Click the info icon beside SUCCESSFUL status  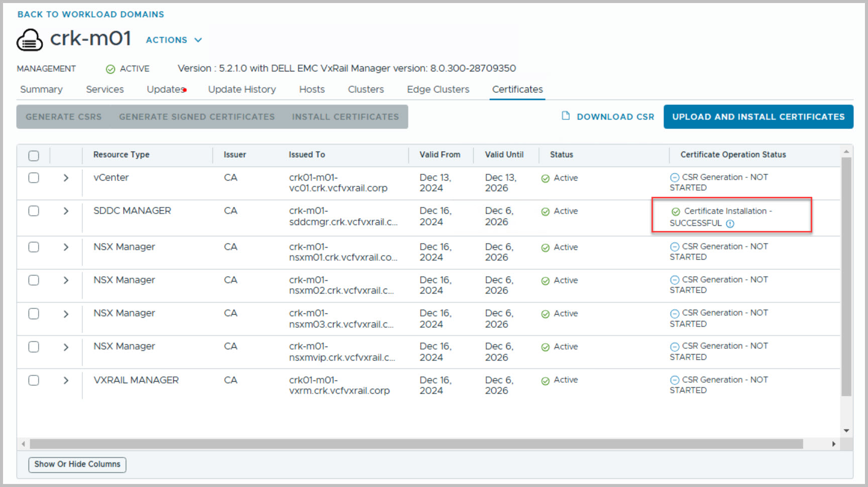click(x=730, y=224)
